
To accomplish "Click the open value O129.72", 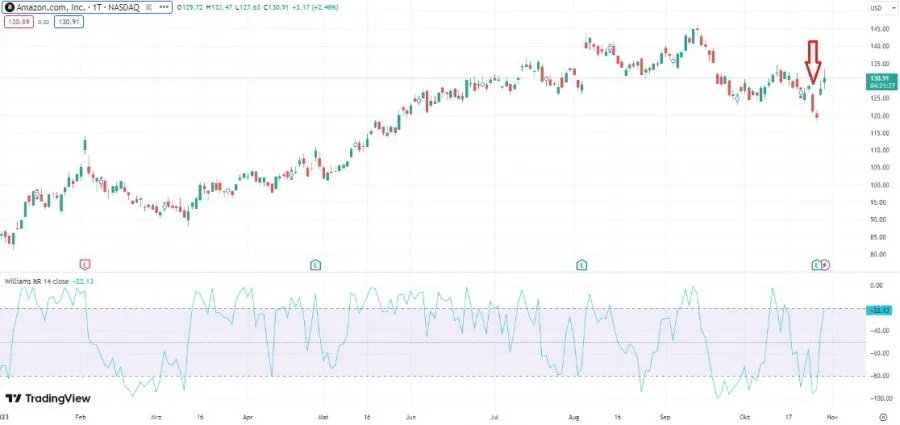I will pyautogui.click(x=189, y=7).
